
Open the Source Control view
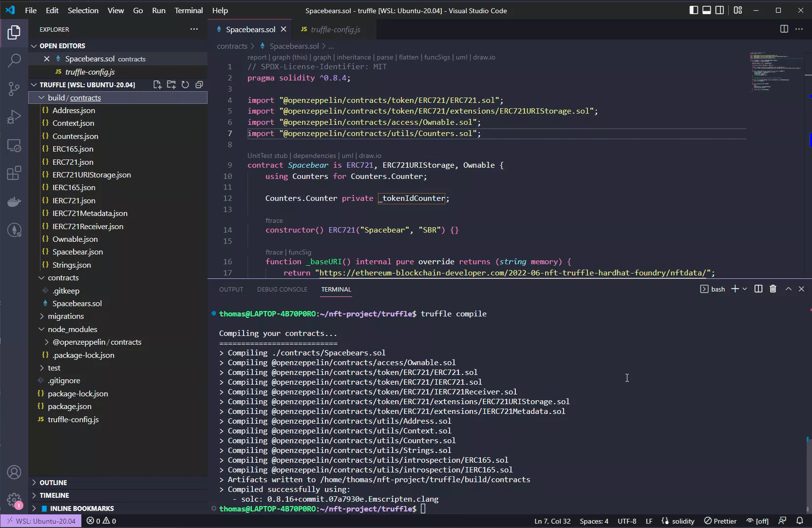(x=14, y=89)
